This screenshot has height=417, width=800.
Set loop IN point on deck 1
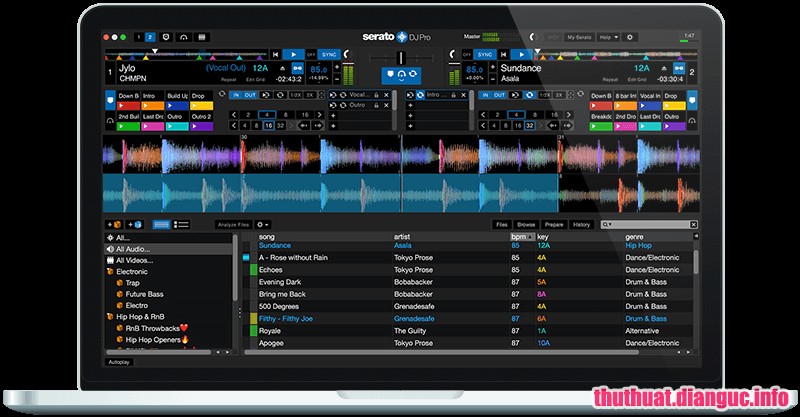pyautogui.click(x=236, y=95)
